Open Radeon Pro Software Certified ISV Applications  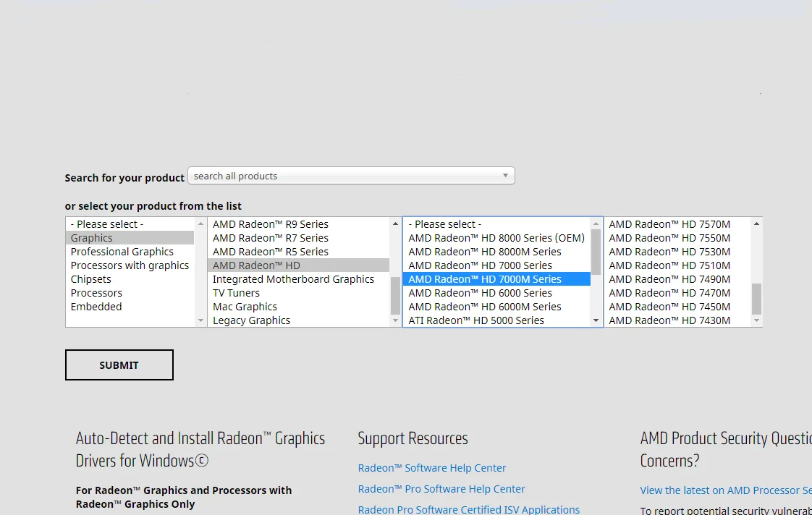(469, 509)
